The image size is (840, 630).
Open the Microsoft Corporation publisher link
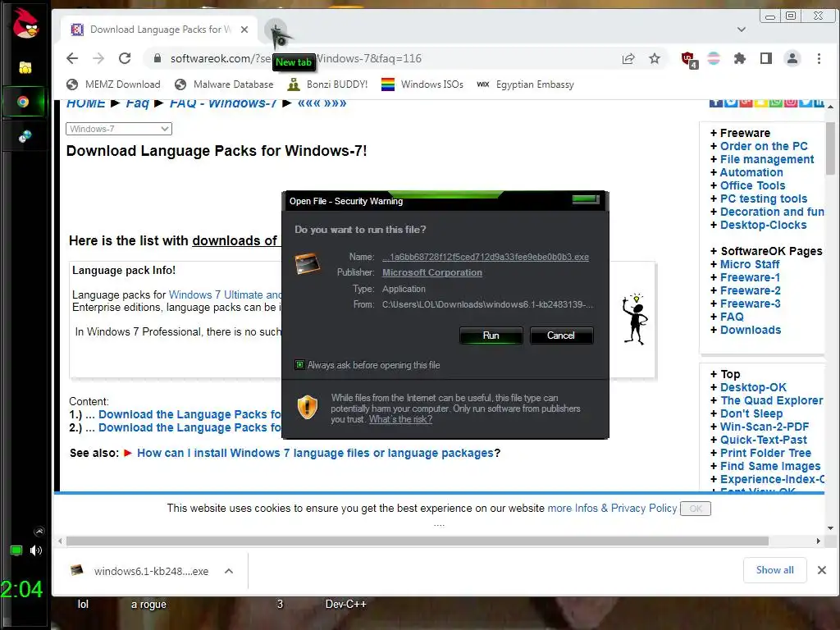point(431,272)
